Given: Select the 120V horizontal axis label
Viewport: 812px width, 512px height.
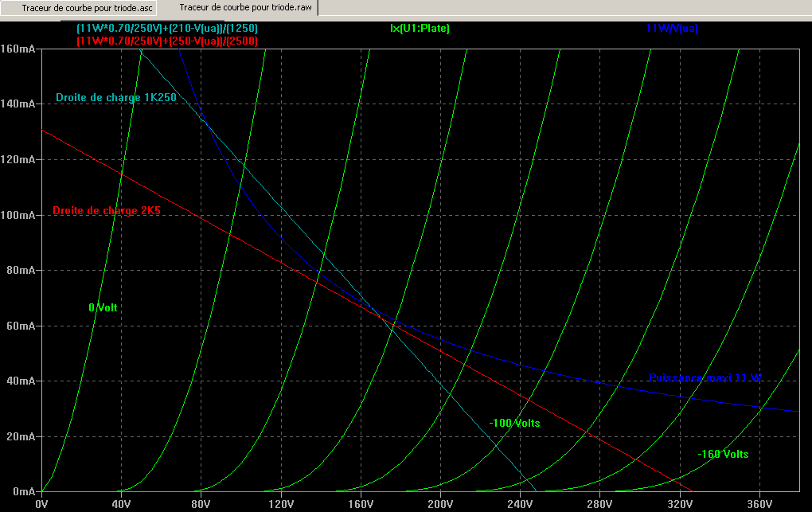Looking at the screenshot, I should 281,504.
